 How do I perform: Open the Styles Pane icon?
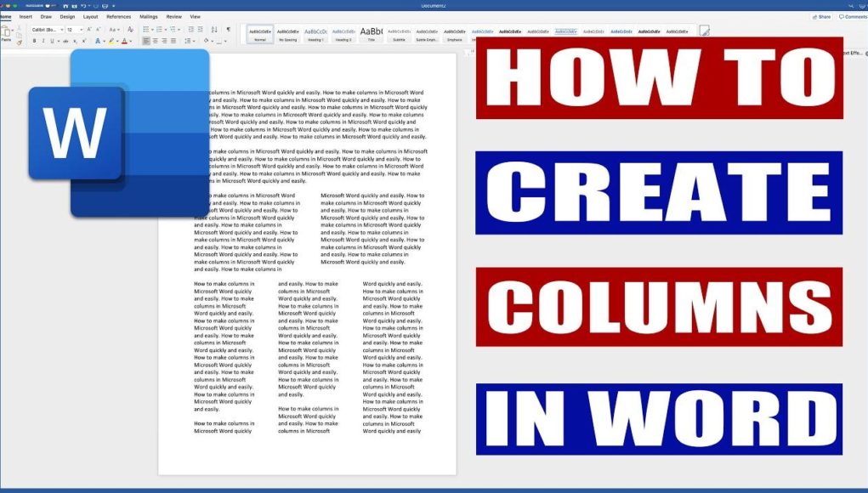(x=704, y=31)
